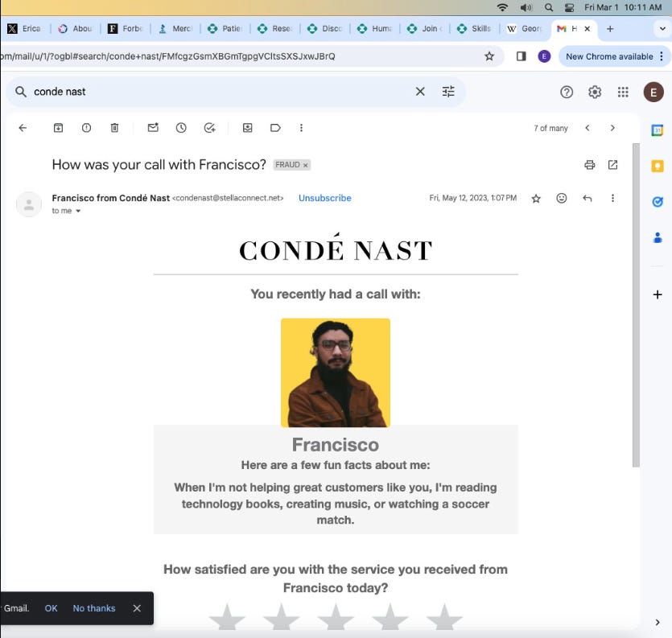Image resolution: width=672 pixels, height=638 pixels.
Task: Mark email as unread
Action: tap(153, 128)
